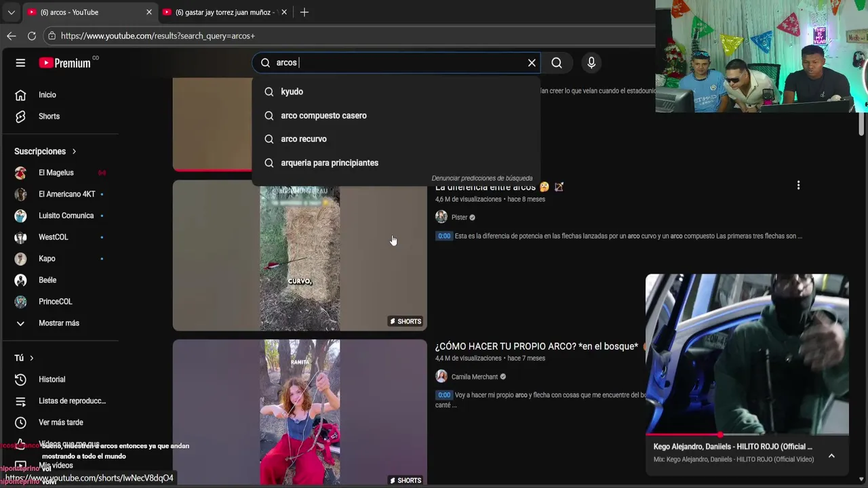
Task: Open Ver más tarde list
Action: click(60, 422)
